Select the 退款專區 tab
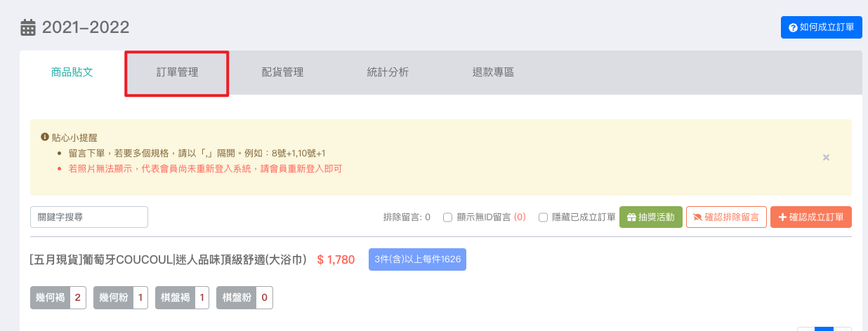Viewport: 868px width, 331px height. (x=493, y=72)
